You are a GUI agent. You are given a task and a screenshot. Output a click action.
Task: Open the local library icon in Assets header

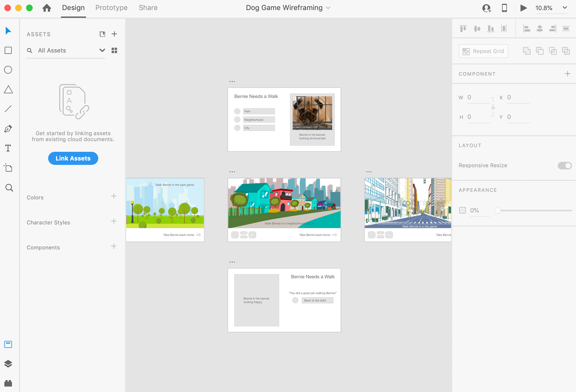pos(102,34)
